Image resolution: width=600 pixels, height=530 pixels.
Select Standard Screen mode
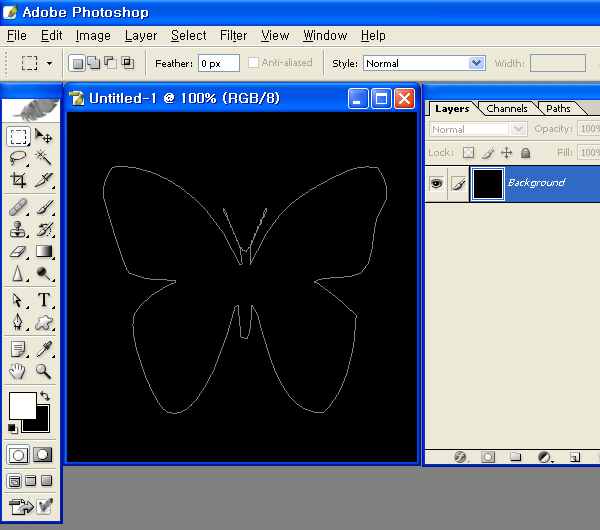14,481
